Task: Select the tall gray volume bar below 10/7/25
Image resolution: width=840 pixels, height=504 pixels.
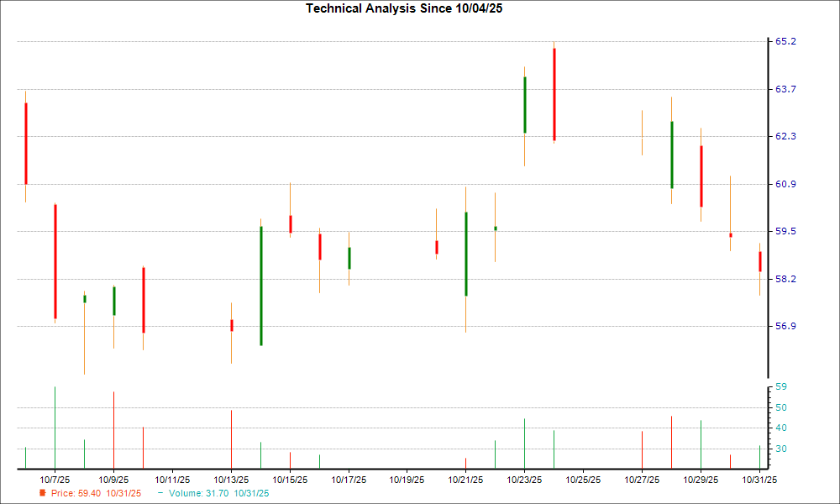Action: (x=54, y=428)
